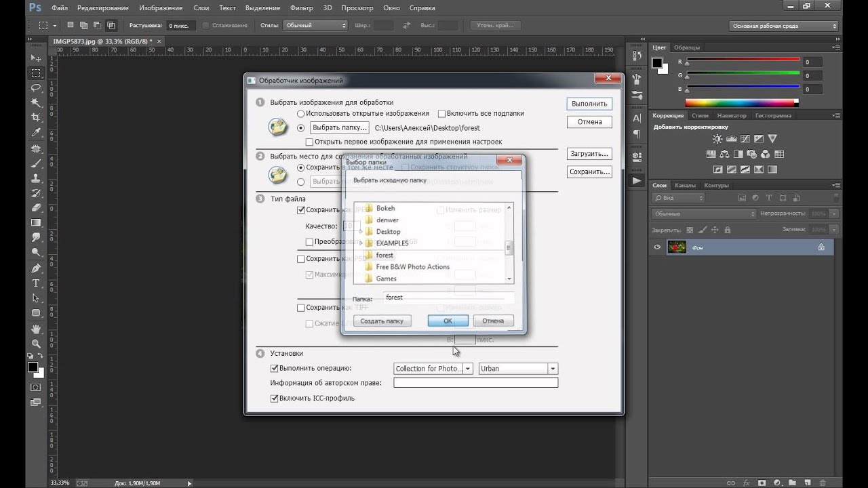The height and width of the screenshot is (488, 868).
Task: Enable 'Включить все подпапки' checkbox
Action: [441, 114]
